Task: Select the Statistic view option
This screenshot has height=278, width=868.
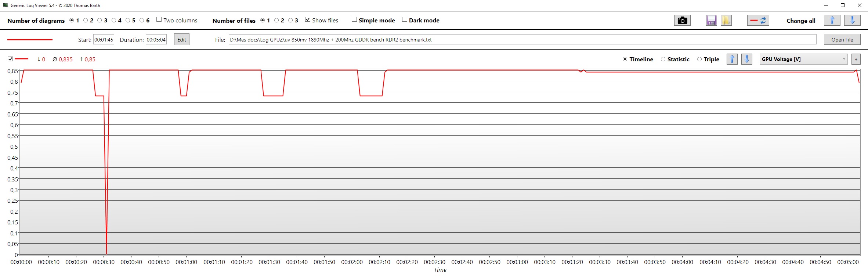Action: 663,59
